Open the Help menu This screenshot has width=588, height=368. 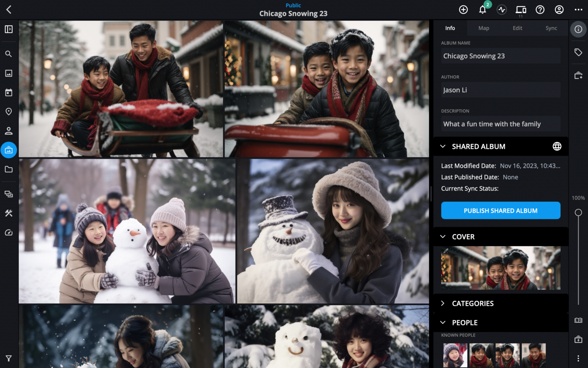(x=540, y=10)
